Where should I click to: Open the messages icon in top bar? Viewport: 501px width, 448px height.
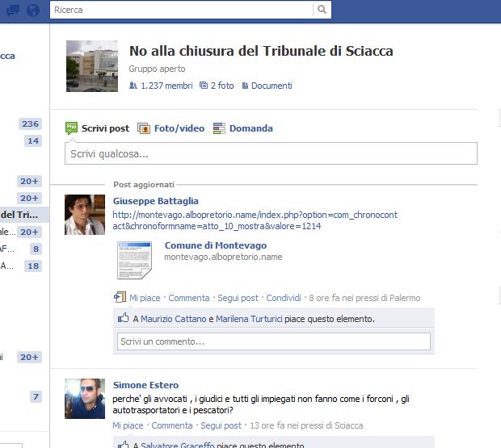[x=12, y=10]
